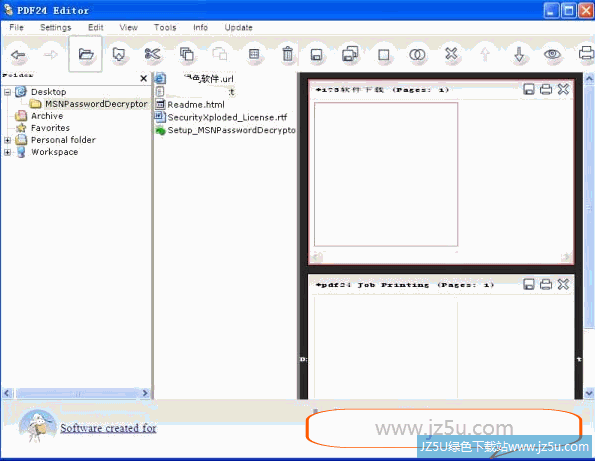Select the Favorites tree item
595x461 pixels.
point(50,128)
